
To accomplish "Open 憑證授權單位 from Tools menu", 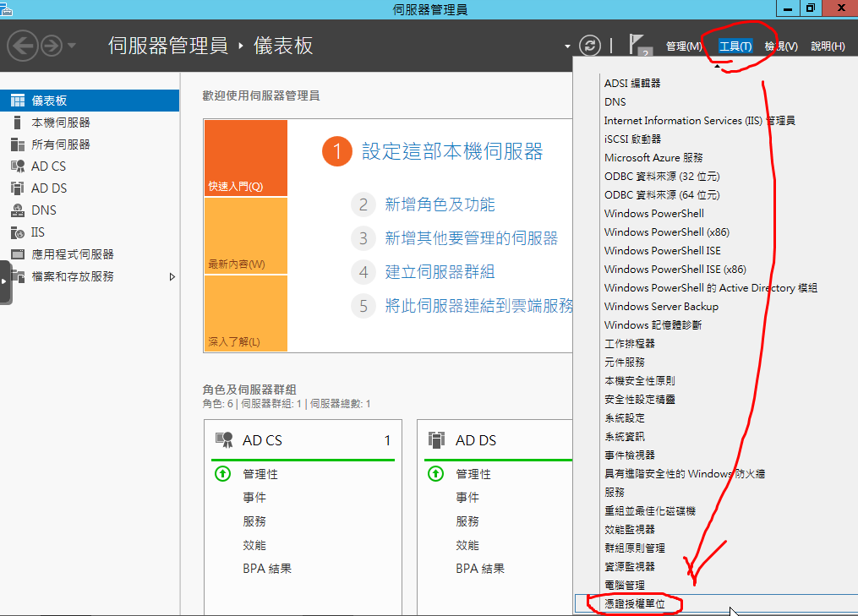I will click(635, 604).
